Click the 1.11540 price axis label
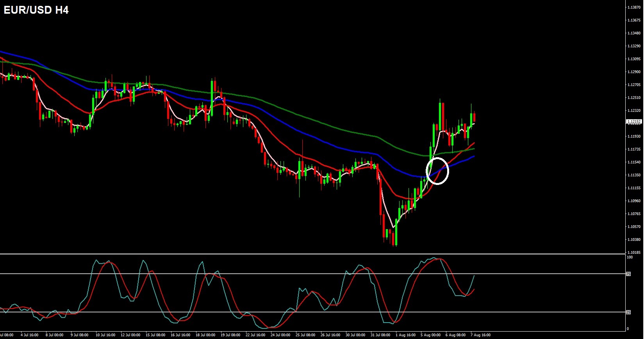 (634, 162)
